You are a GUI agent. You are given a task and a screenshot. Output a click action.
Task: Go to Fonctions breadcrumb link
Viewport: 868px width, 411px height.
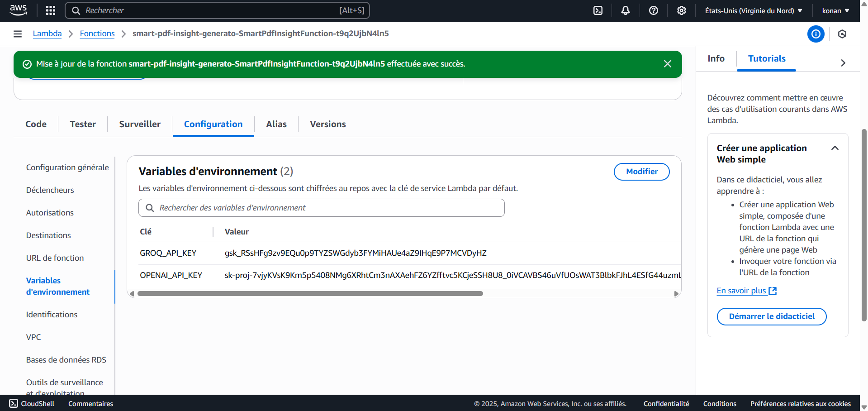(x=97, y=33)
